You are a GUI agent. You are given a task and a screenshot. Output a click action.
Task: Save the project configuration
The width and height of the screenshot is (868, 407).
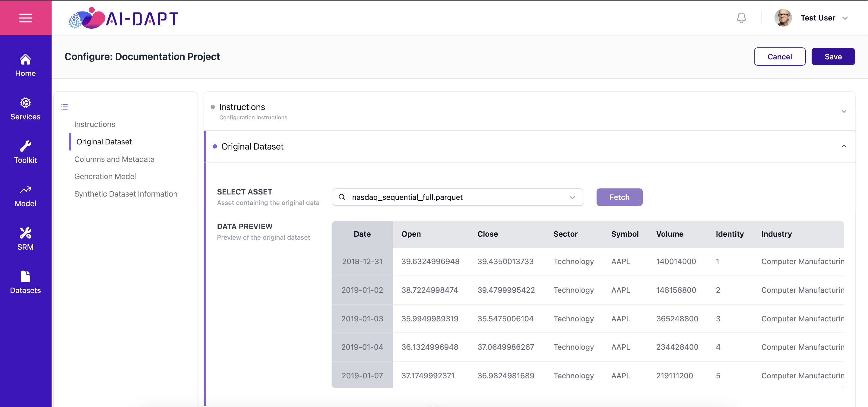(x=833, y=57)
